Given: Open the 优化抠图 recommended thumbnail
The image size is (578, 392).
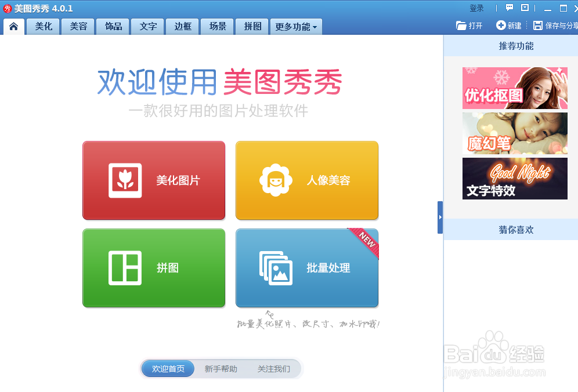Looking at the screenshot, I should point(515,88).
